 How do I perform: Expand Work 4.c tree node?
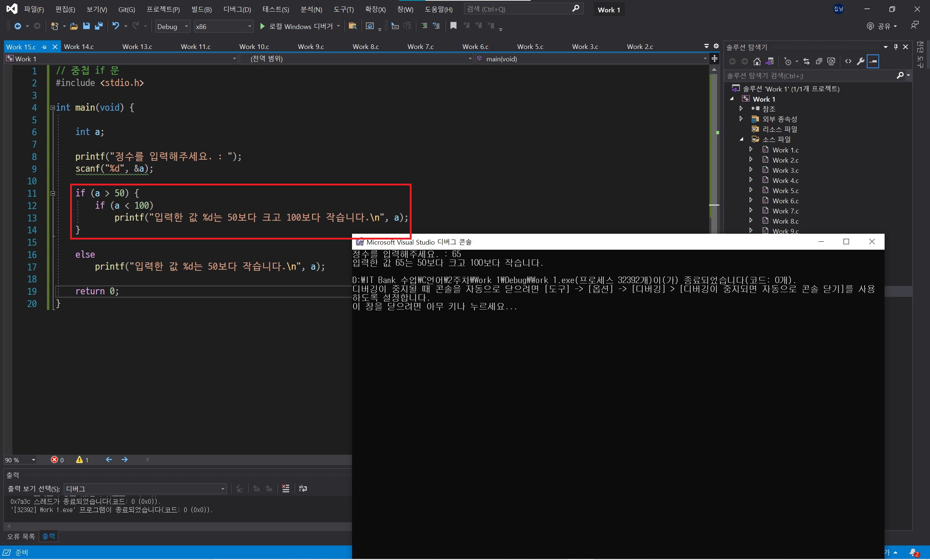pos(751,180)
